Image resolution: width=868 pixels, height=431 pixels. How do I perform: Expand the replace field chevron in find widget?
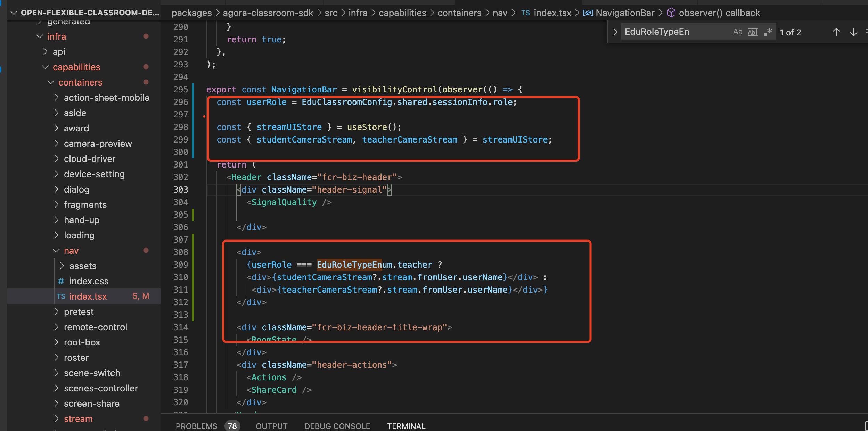[x=615, y=32]
